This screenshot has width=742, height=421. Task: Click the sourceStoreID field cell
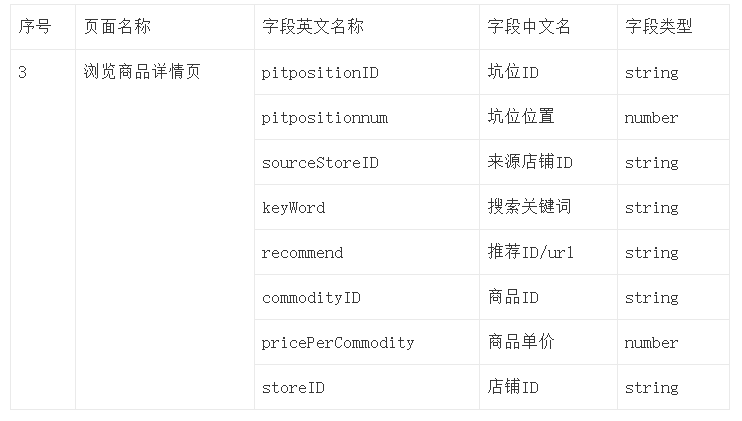tap(320, 162)
